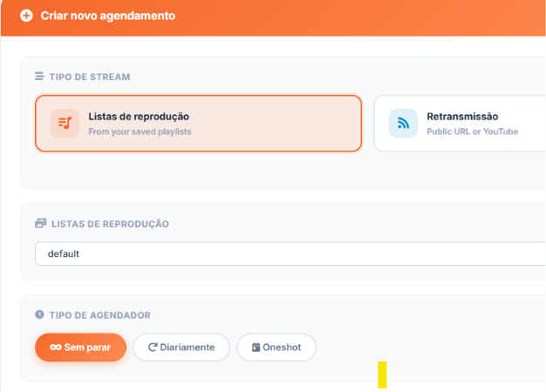Screen dimensions: 546x392
Task: Click the Criar novo agendamento header title
Action: 108,16
